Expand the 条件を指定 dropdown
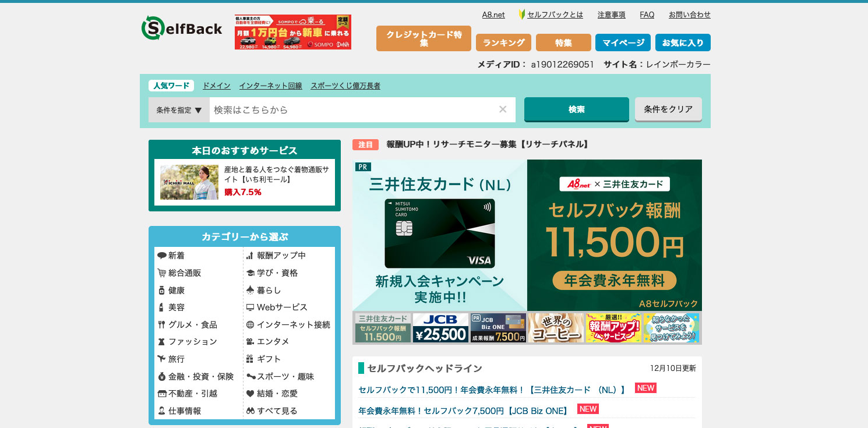This screenshot has height=428, width=868. pyautogui.click(x=179, y=110)
